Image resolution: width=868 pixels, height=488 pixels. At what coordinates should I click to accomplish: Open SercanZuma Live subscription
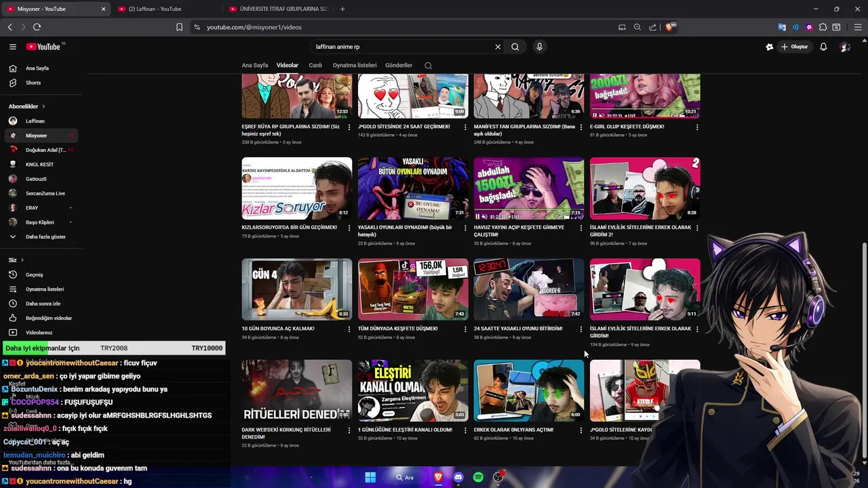42,193
